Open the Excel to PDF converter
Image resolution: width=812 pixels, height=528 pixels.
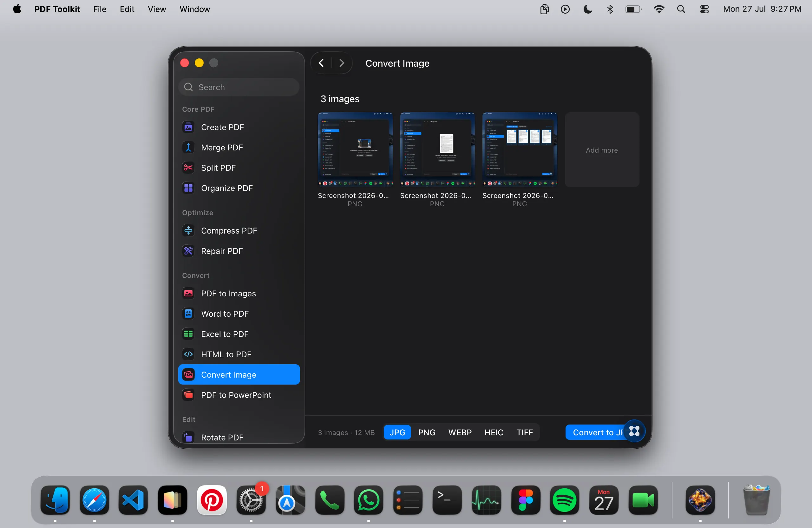point(239,334)
